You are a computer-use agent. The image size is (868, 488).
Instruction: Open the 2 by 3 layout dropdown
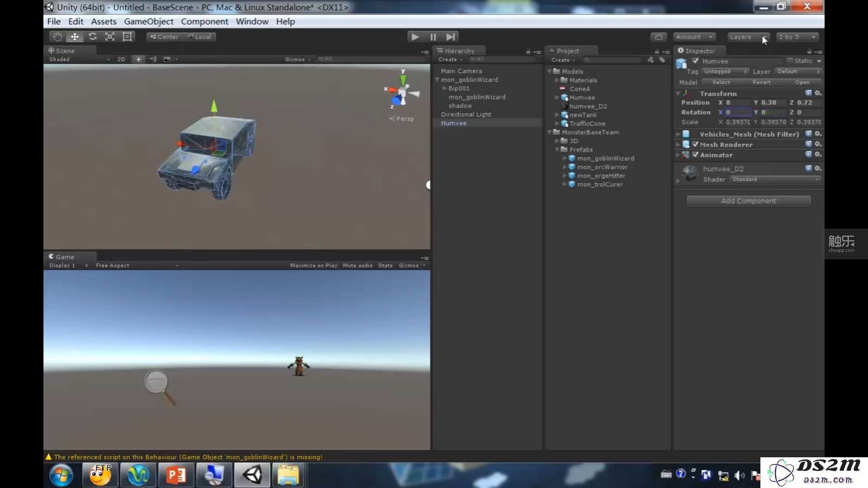click(x=797, y=37)
